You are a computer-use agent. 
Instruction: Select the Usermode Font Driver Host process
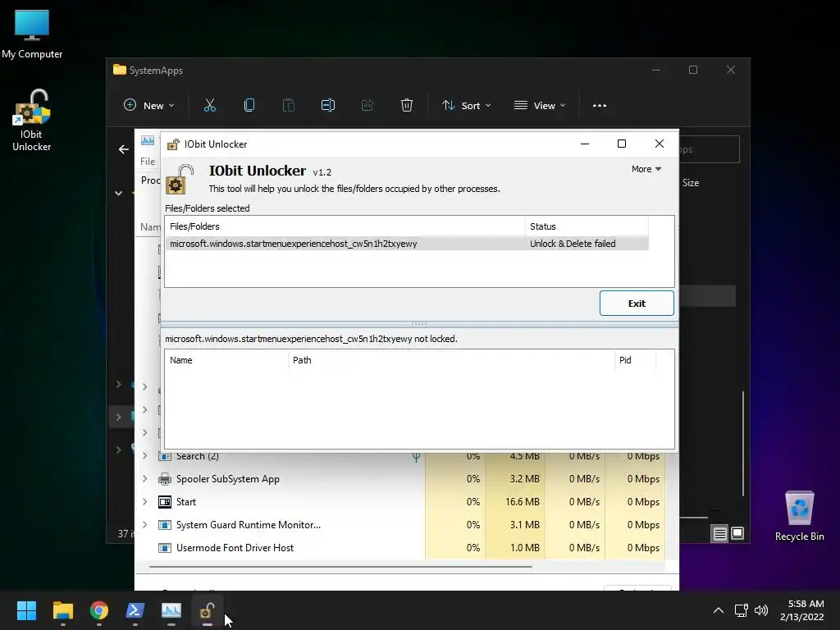pos(235,548)
